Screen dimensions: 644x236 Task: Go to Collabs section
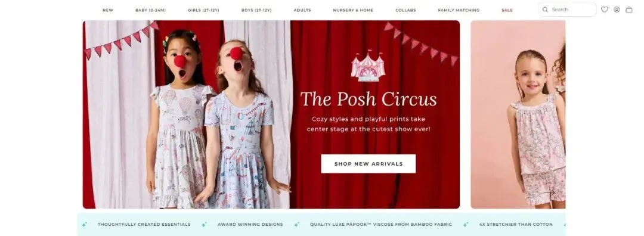coord(405,10)
